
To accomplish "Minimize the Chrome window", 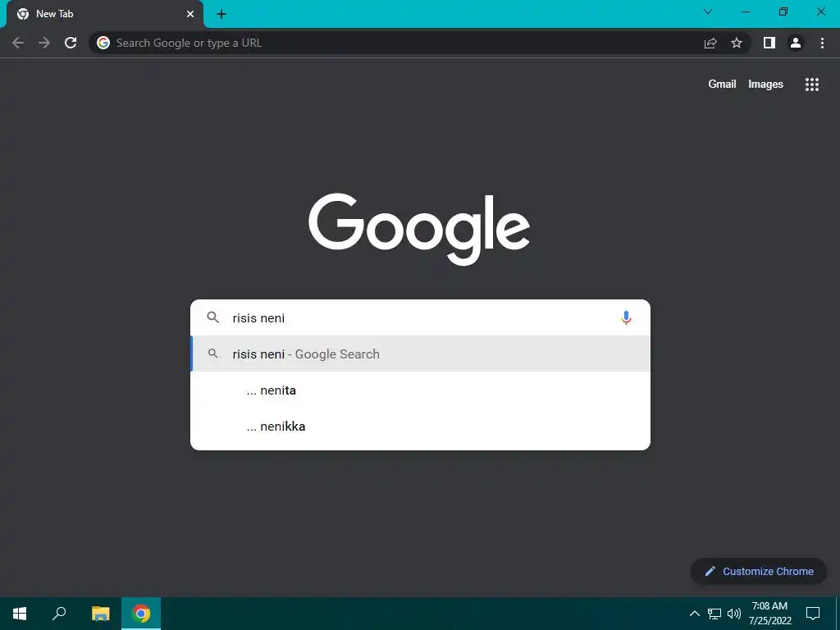I will tap(746, 11).
